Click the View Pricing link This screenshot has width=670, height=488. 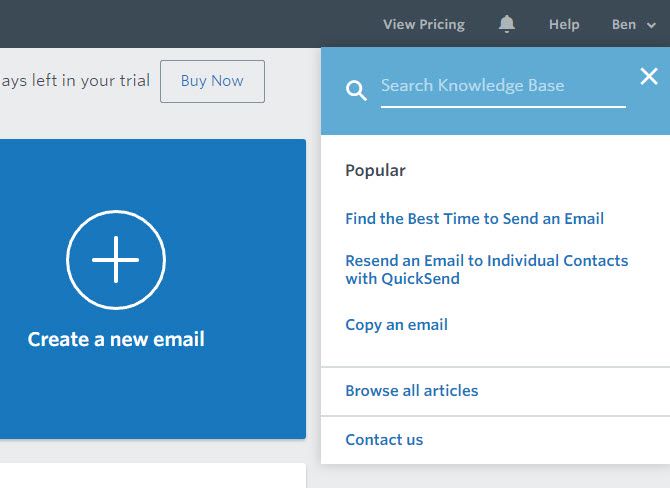(424, 24)
